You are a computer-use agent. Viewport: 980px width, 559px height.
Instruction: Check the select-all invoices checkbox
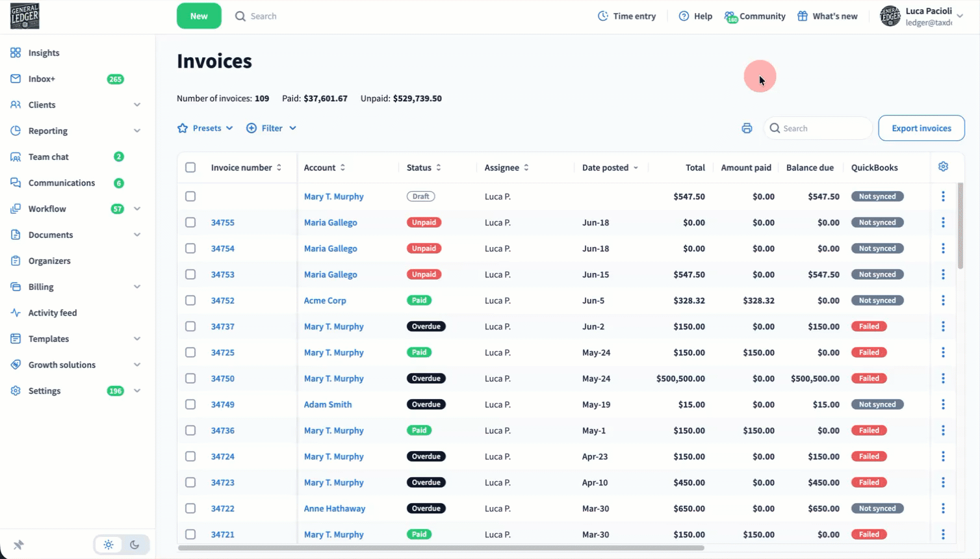pos(190,168)
